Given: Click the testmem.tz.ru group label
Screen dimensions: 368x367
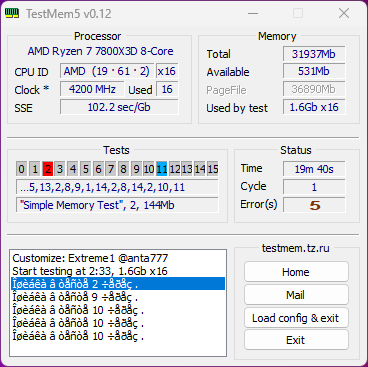Looking at the screenshot, I should coord(296,248).
